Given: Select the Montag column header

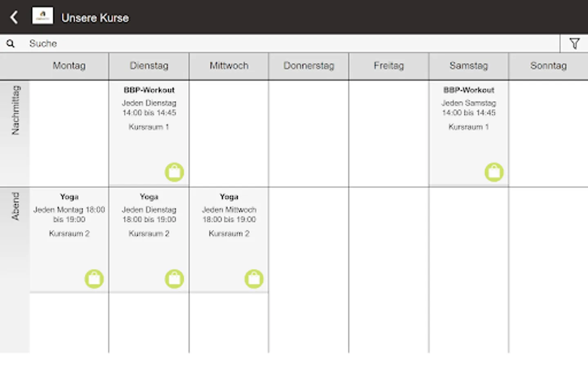Looking at the screenshot, I should pyautogui.click(x=69, y=66).
